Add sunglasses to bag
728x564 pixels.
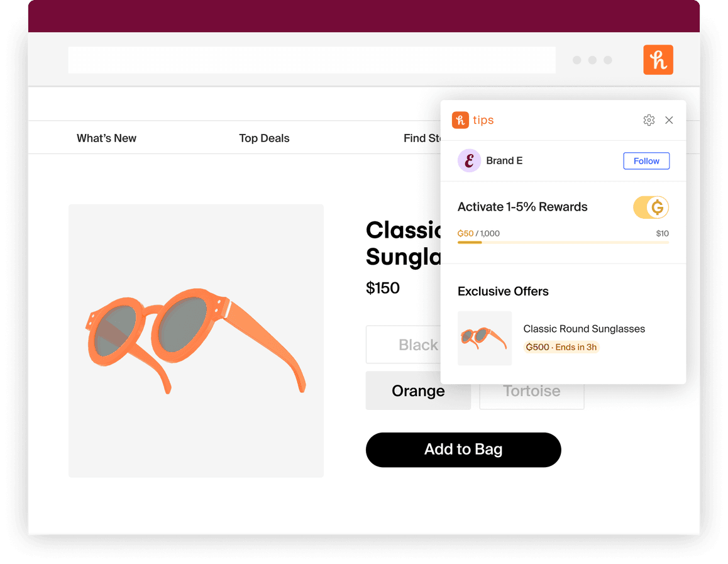463,450
